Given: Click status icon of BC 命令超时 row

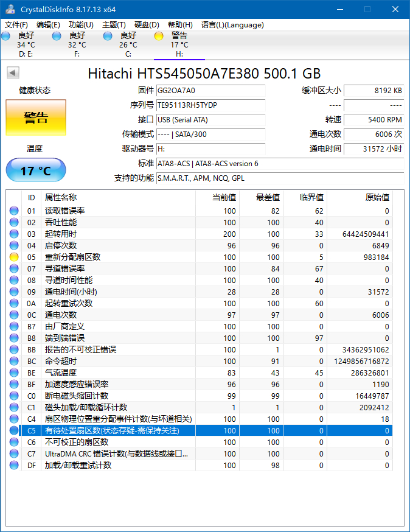Looking at the screenshot, I should tap(14, 361).
